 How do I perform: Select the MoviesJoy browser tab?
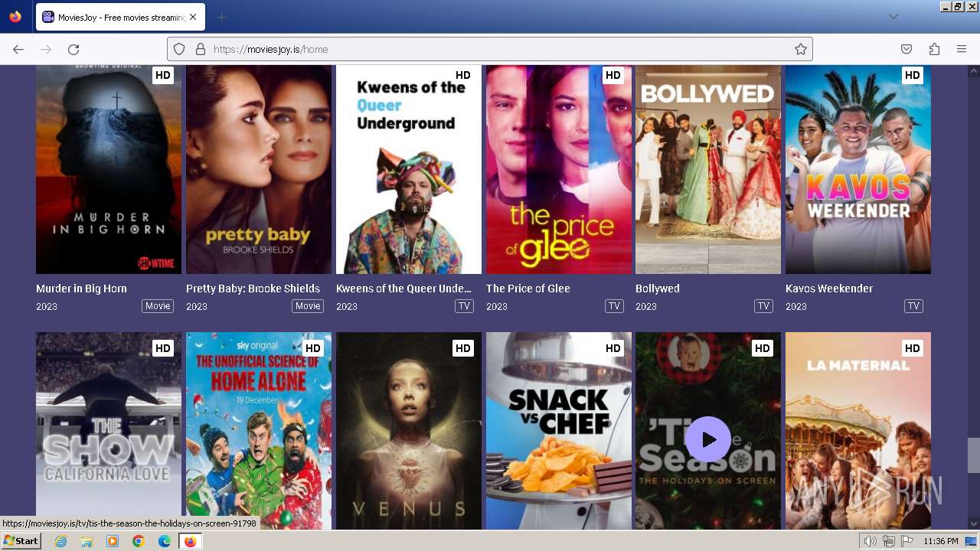pyautogui.click(x=120, y=17)
